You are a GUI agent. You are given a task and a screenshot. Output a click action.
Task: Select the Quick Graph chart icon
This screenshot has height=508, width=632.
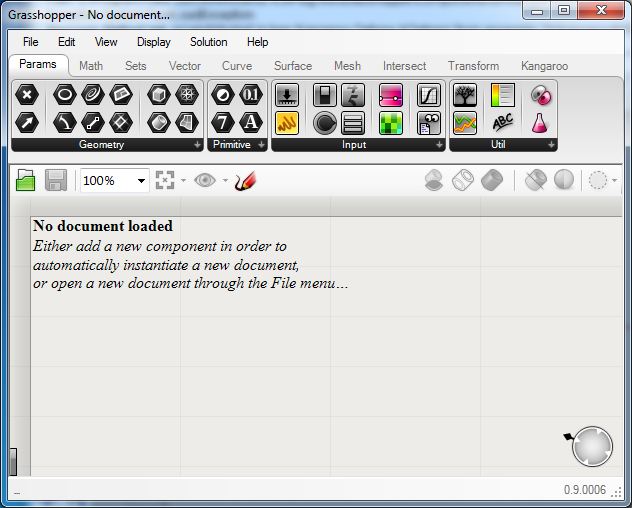click(x=465, y=123)
